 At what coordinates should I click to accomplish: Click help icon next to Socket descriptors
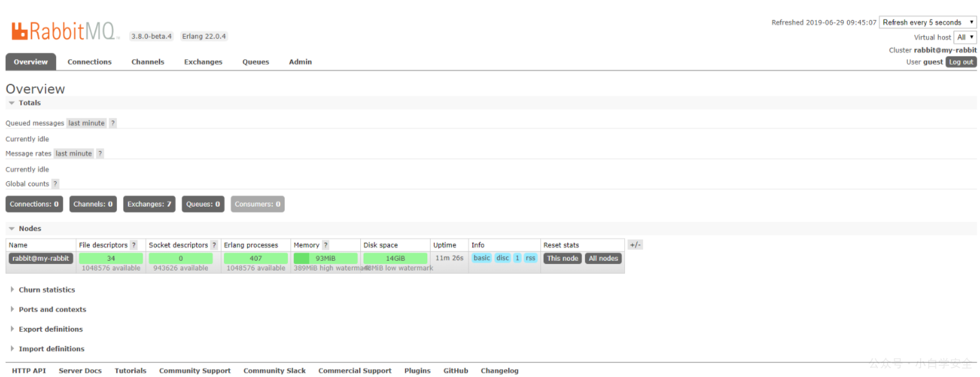click(x=214, y=245)
